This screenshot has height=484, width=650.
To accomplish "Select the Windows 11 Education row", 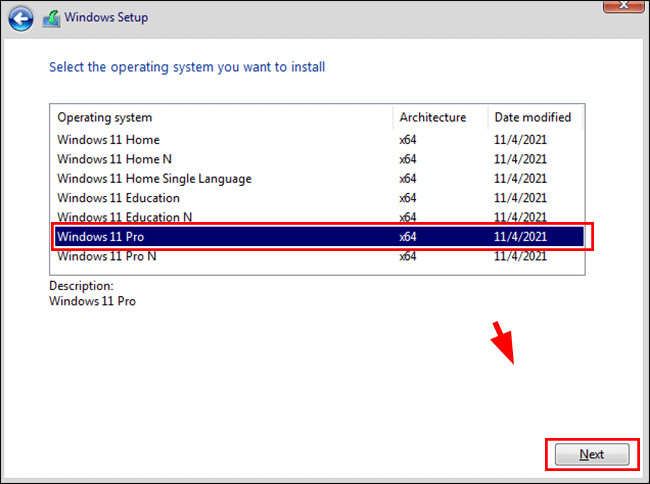I will pyautogui.click(x=317, y=198).
